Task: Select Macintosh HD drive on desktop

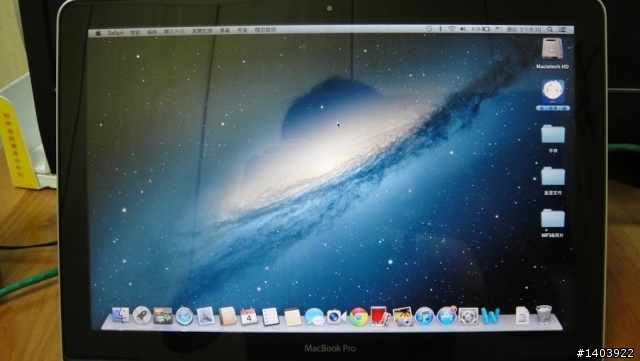Action: [x=552, y=49]
